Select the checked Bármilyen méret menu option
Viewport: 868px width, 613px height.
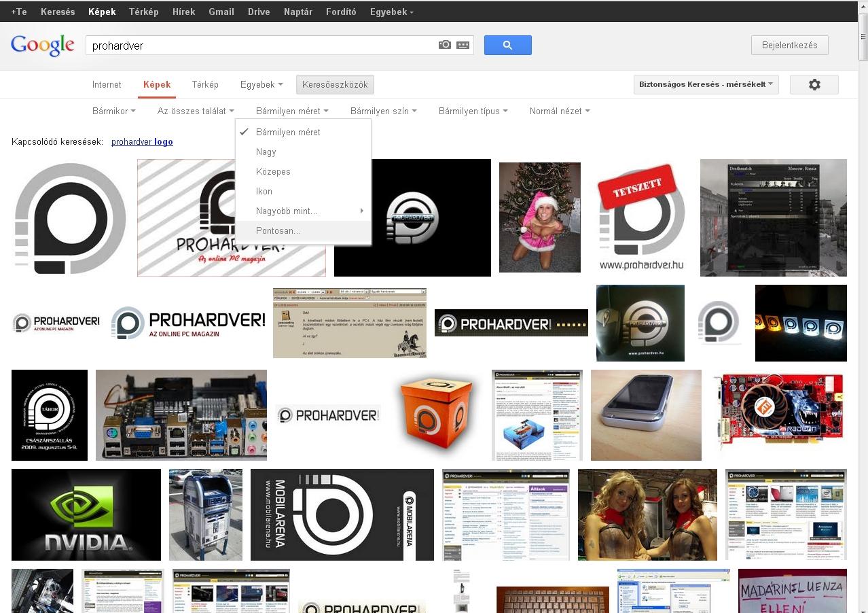coord(303,132)
